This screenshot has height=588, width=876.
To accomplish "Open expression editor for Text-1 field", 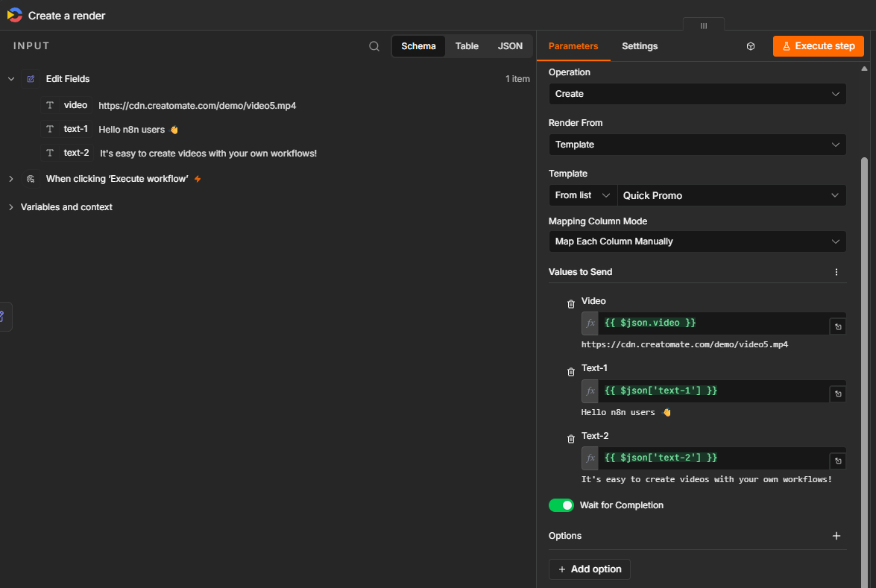I will tap(837, 394).
